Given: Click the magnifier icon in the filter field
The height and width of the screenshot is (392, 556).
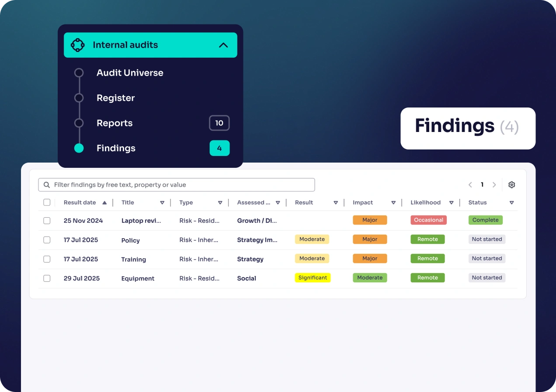Looking at the screenshot, I should (46, 184).
